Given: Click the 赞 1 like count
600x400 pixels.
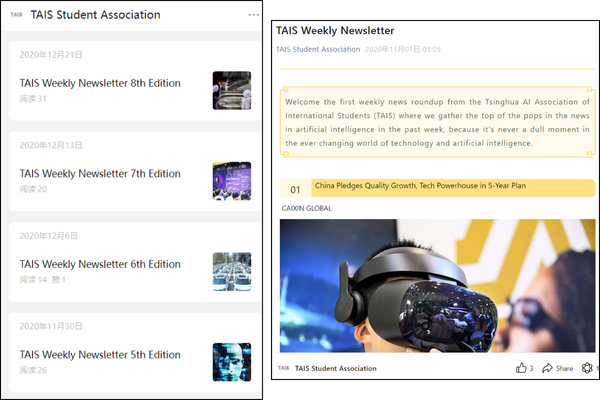Looking at the screenshot, I should click(59, 280).
